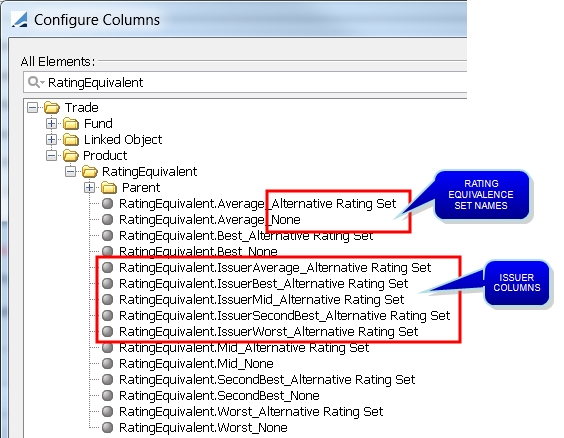The width and height of the screenshot is (564, 438).
Task: Click gray bullet beside RatingEquivalent.Worst_None
Action: coord(107,427)
